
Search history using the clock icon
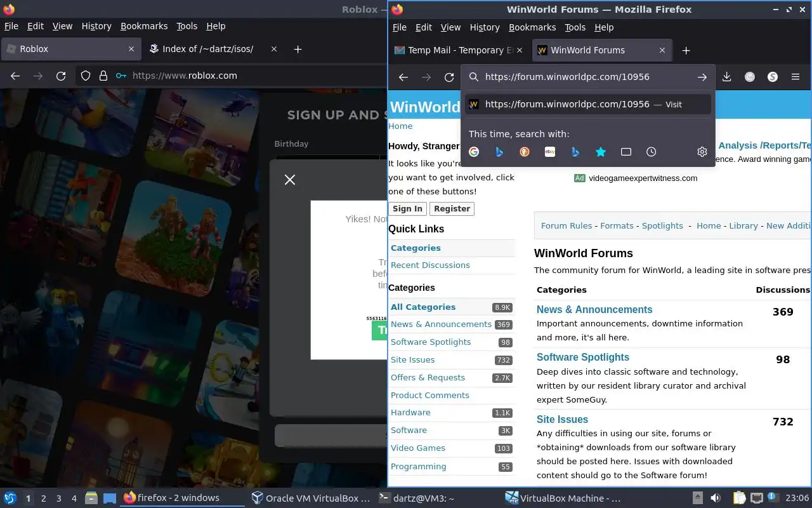click(x=652, y=152)
